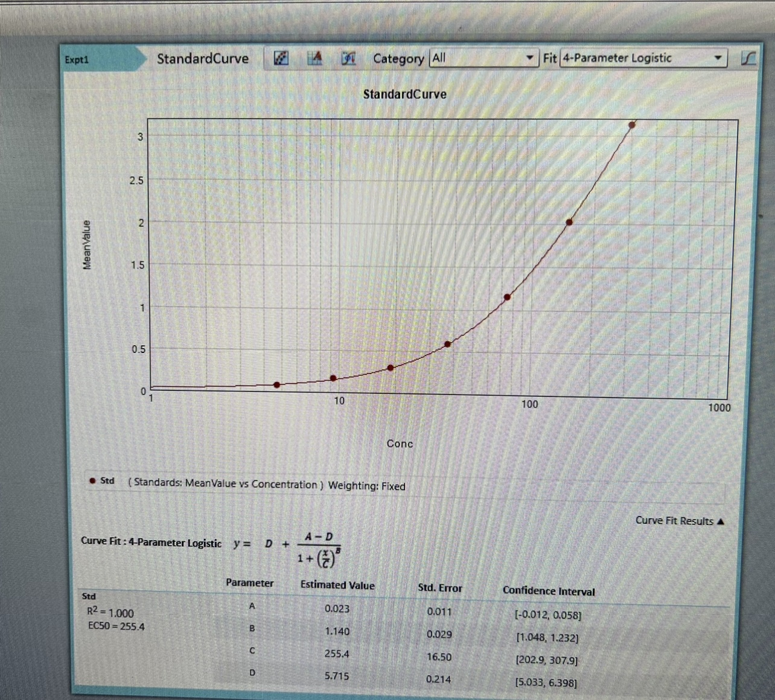Click the Conc x-axis label
Screen dimensions: 775x700
tap(400, 444)
